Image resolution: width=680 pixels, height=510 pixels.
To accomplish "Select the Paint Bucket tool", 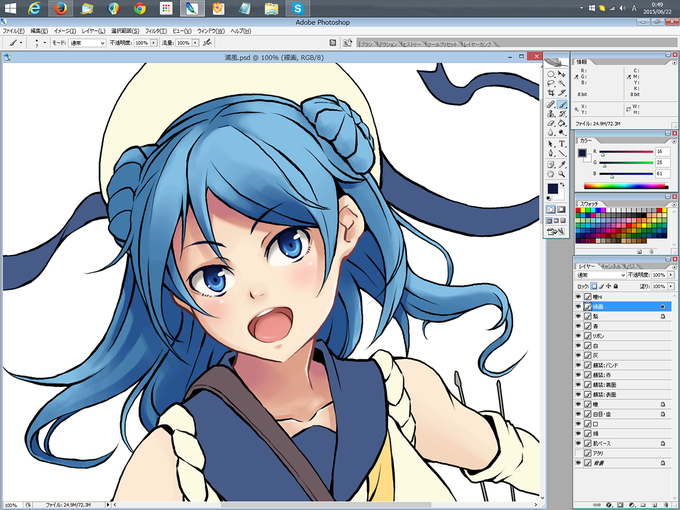I will click(562, 123).
